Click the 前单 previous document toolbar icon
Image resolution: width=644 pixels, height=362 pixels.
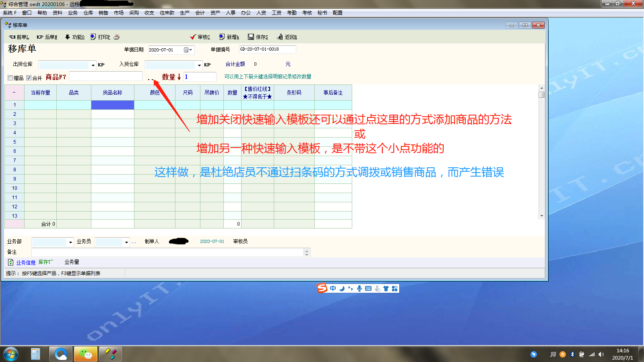point(12,37)
